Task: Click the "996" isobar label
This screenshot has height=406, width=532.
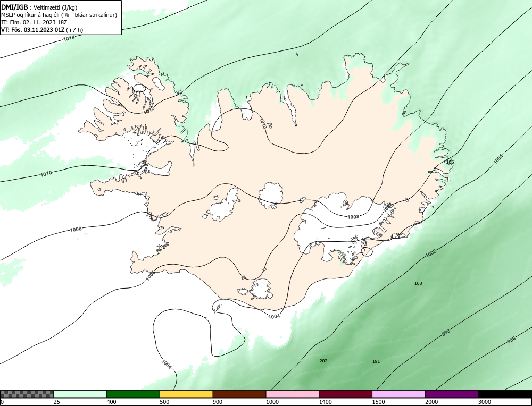Action: coord(511,340)
